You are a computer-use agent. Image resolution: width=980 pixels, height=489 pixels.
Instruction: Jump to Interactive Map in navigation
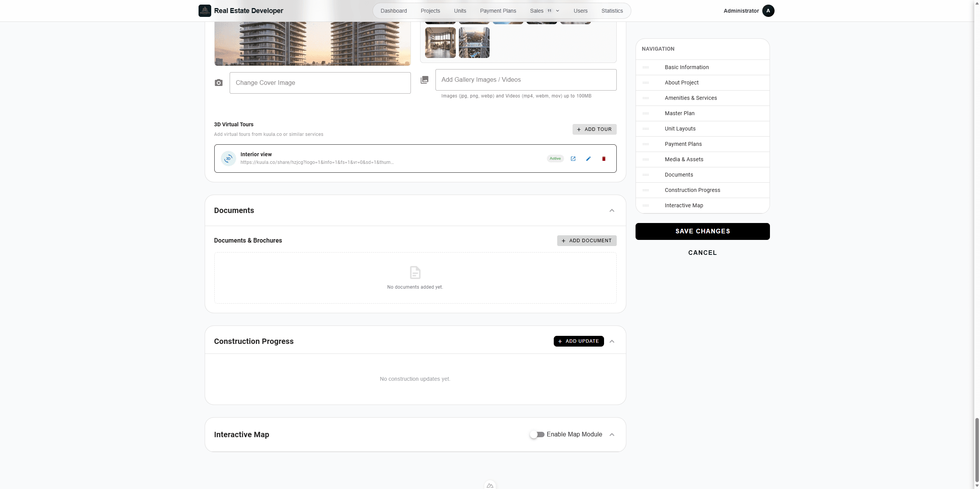click(x=702, y=206)
